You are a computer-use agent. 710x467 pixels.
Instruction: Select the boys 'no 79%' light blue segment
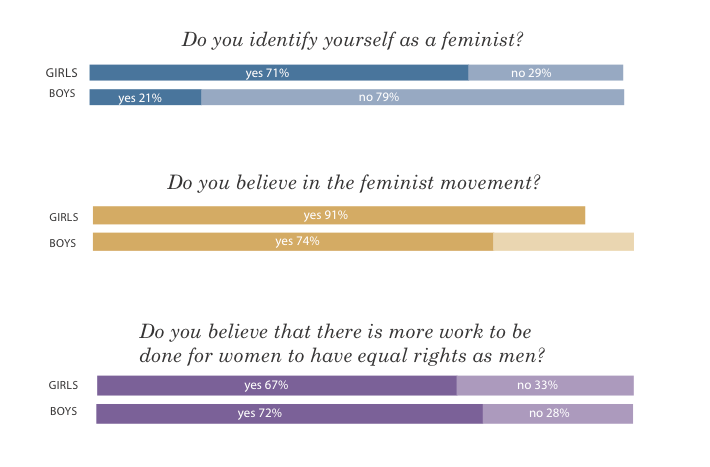(x=413, y=97)
